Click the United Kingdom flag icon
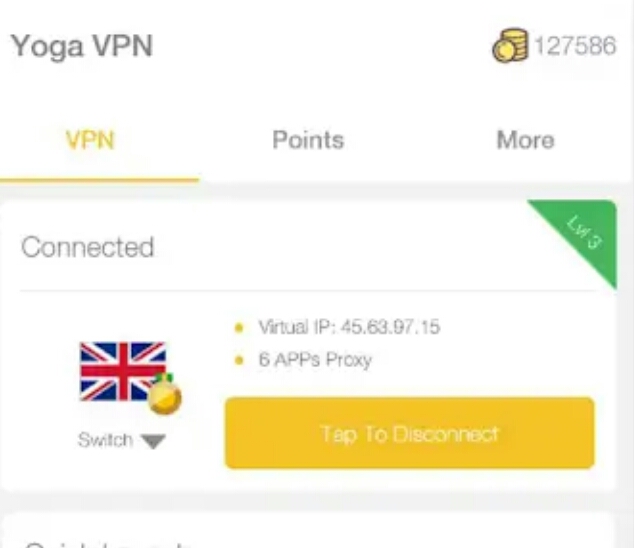The width and height of the screenshot is (634, 548). click(x=123, y=371)
